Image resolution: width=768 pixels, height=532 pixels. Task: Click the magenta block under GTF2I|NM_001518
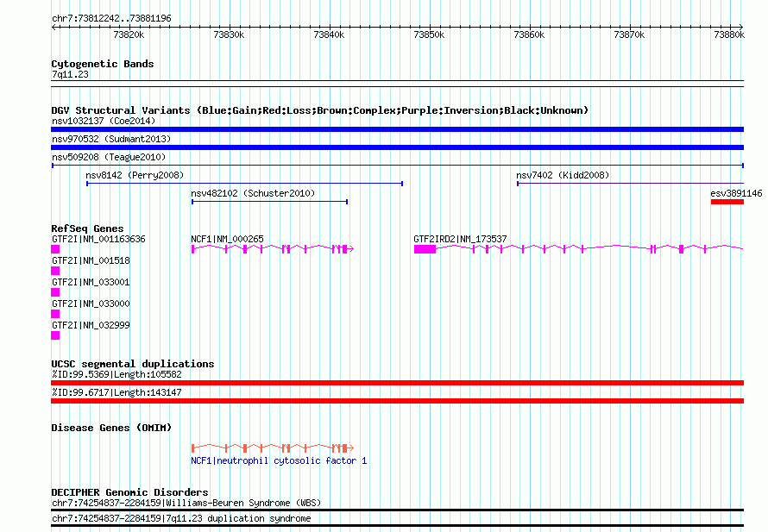[55, 271]
